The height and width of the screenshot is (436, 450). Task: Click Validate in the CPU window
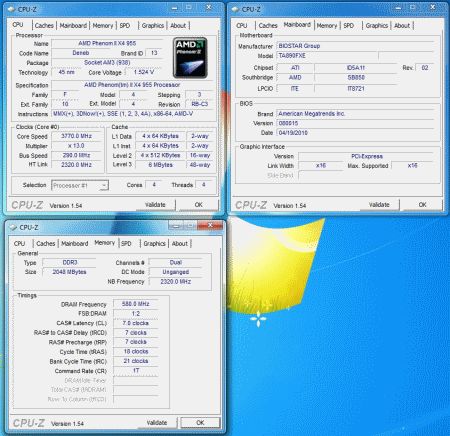pos(155,205)
